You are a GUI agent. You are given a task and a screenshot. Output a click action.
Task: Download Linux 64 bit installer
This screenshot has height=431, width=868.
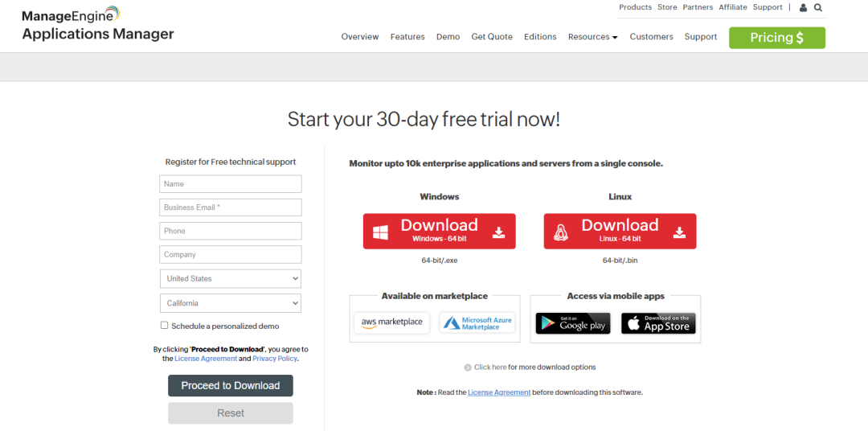(620, 231)
